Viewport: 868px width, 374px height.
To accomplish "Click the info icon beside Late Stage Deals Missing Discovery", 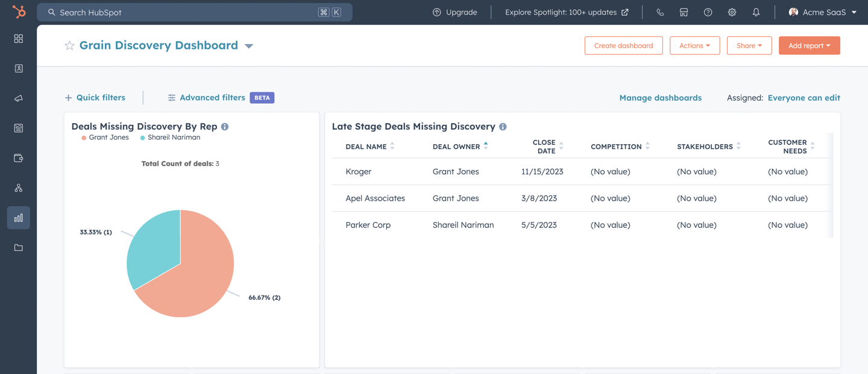I will [503, 127].
